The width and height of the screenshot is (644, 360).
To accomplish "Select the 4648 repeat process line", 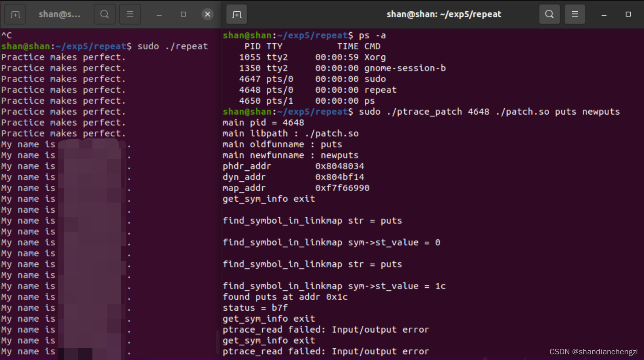I will point(318,90).
